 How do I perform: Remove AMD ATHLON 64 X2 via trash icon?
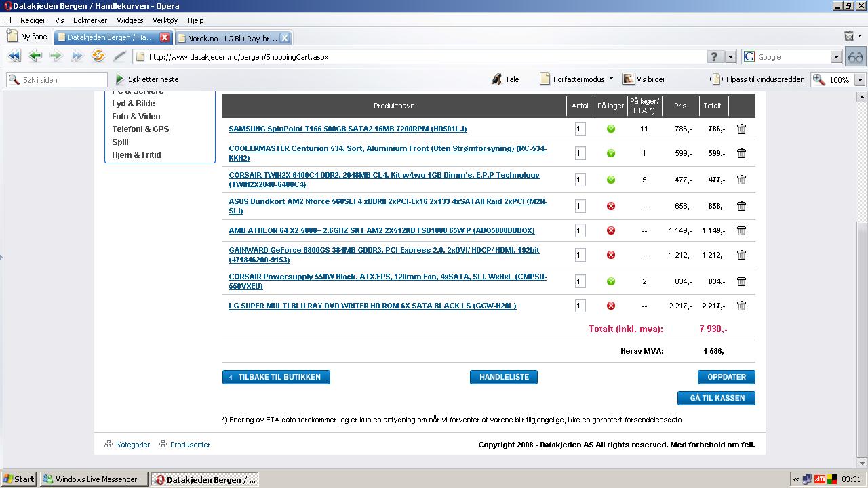click(741, 230)
